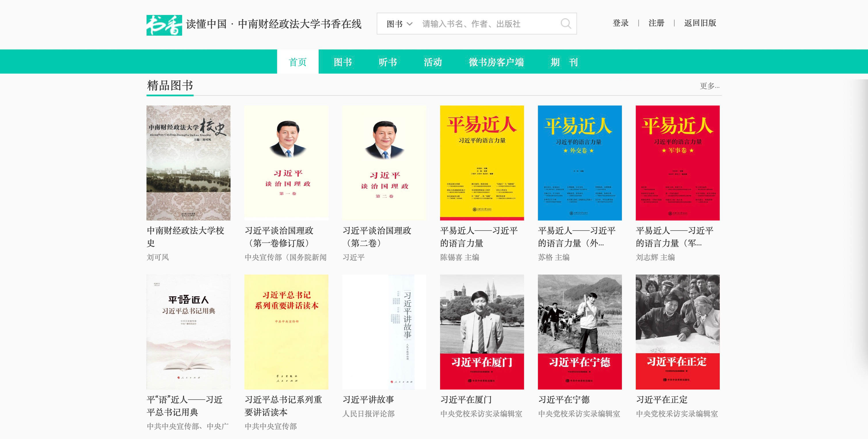Open the 期刊 navigation tab
Screen dimensions: 868x439
(x=564, y=62)
